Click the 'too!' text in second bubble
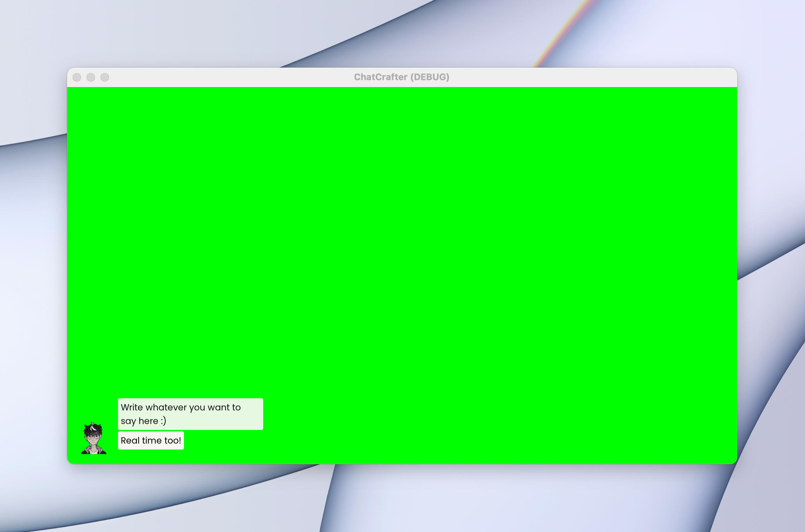 [172, 441]
